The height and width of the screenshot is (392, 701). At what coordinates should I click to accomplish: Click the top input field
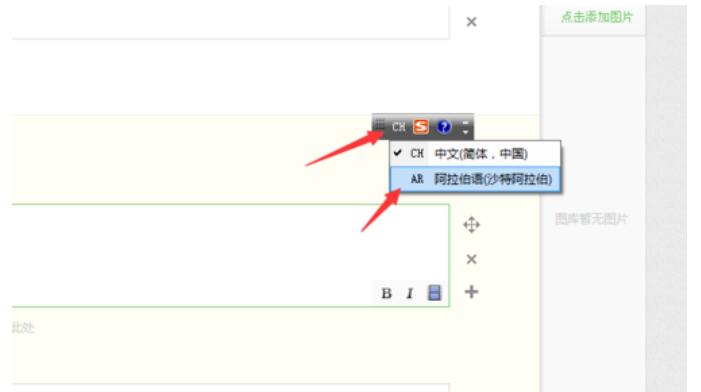tap(230, 22)
